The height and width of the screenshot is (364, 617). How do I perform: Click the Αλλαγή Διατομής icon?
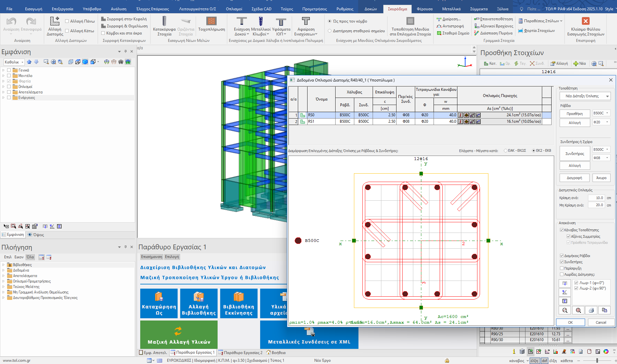click(x=55, y=22)
